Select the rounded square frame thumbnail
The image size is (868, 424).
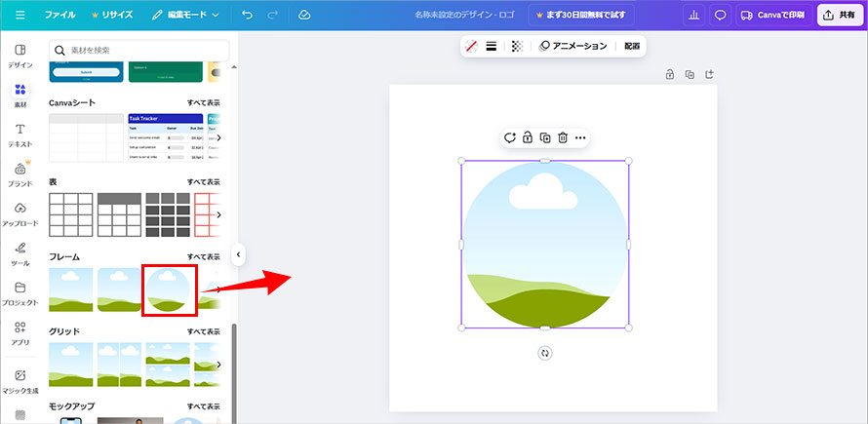pos(119,289)
